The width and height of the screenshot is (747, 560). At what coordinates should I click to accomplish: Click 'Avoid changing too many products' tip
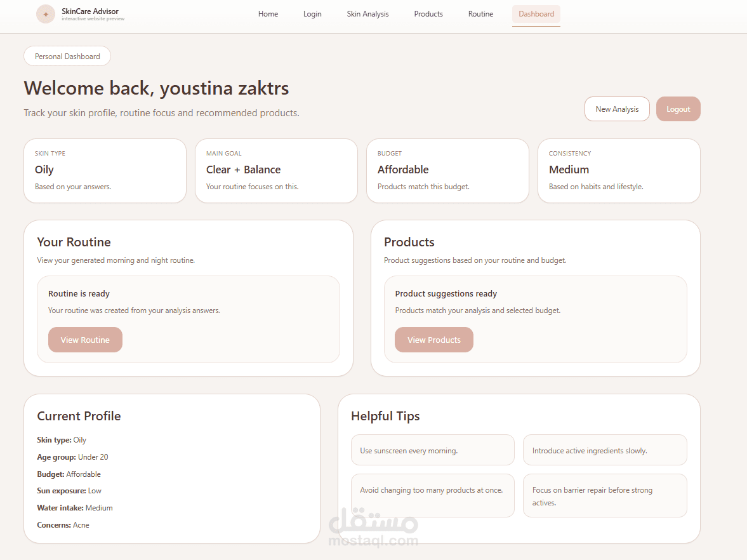[x=433, y=496]
